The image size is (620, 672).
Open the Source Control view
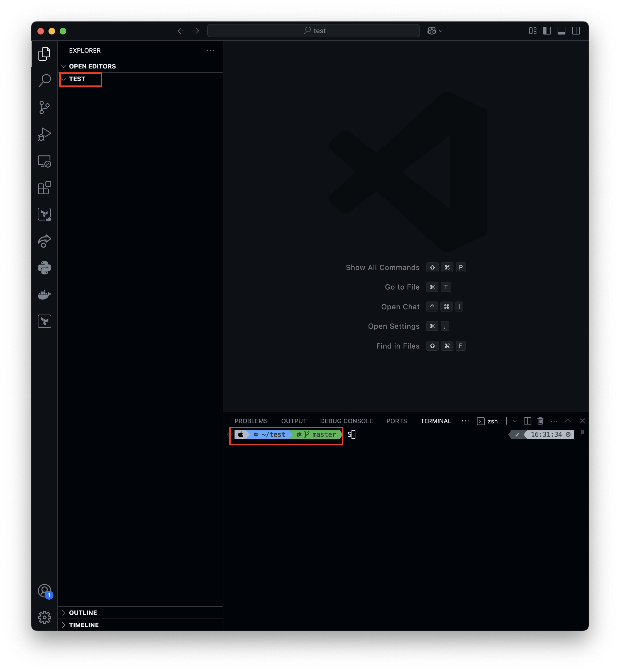44,107
